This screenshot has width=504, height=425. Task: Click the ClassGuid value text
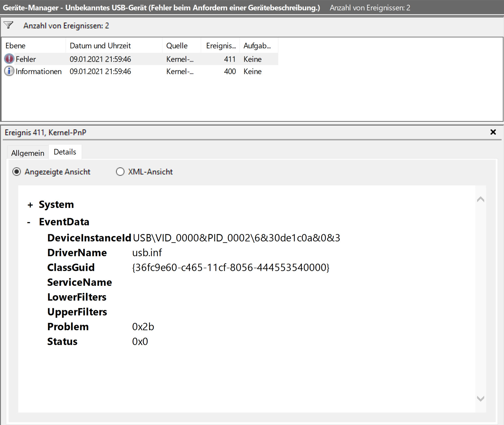231,268
